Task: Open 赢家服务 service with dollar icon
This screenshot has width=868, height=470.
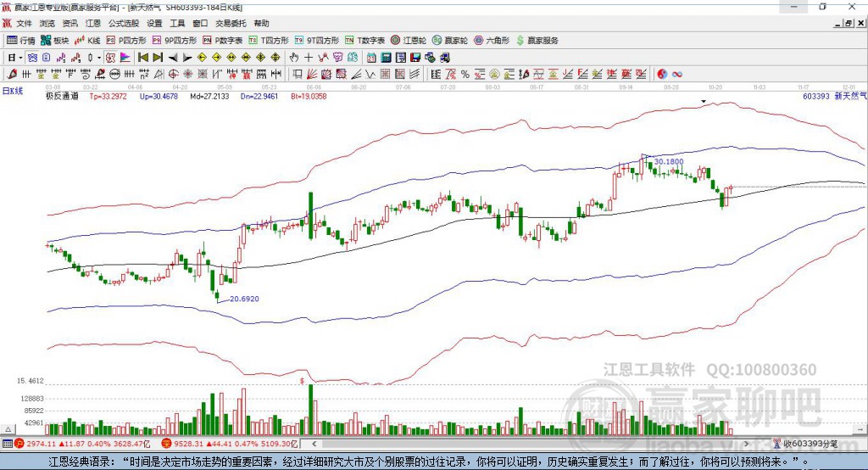Action: 537,40
